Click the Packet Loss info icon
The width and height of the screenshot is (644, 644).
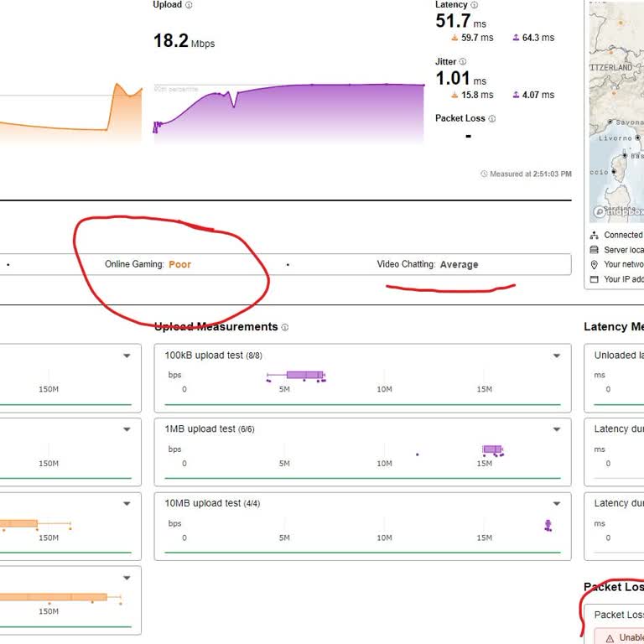[492, 119]
